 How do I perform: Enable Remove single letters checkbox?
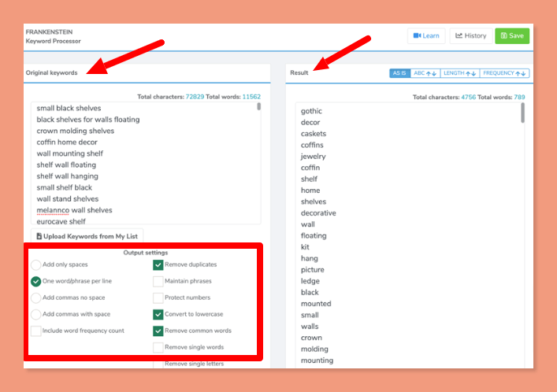(x=158, y=364)
